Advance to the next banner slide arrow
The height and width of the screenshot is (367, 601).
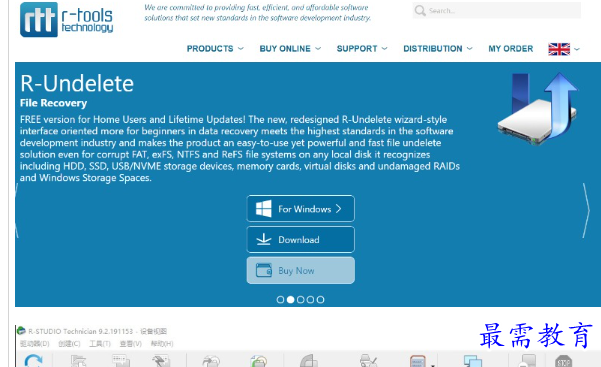(586, 211)
